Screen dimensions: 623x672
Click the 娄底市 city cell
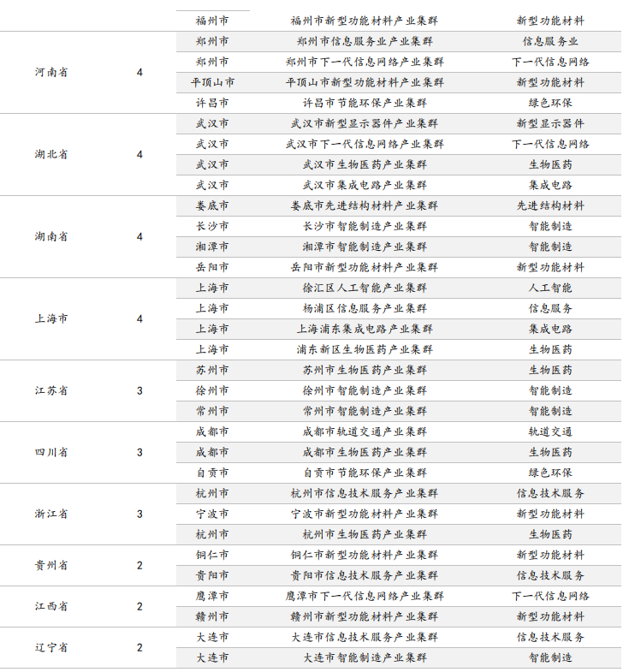(212, 205)
